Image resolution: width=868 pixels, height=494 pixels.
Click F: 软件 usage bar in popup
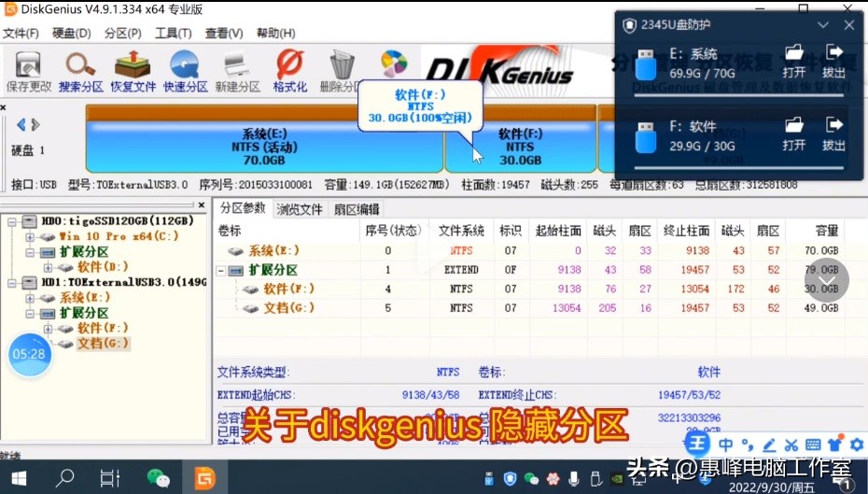(738, 168)
